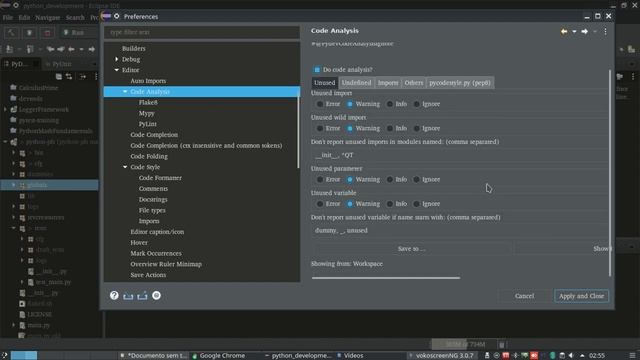
Task: Set Unused wild import to Info
Action: point(390,128)
